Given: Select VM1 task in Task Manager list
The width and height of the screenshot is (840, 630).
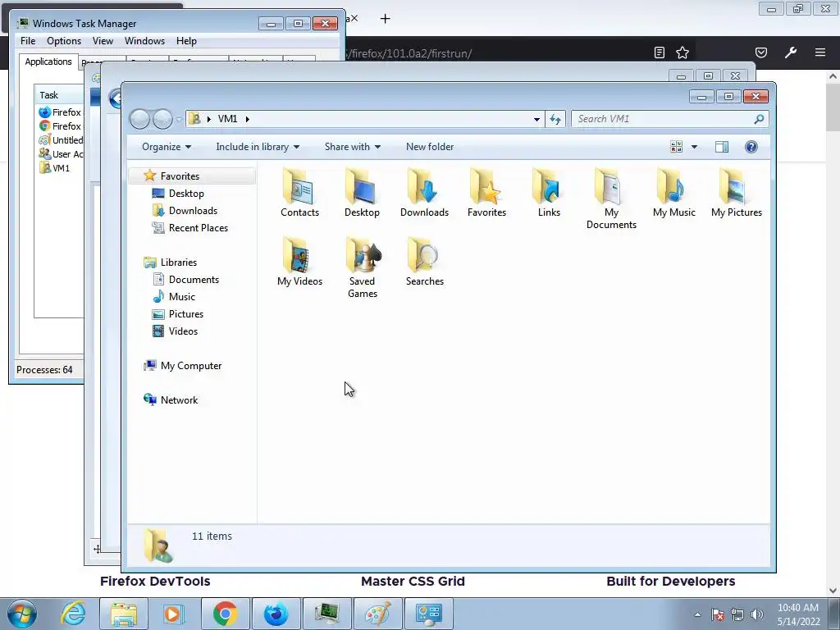Looking at the screenshot, I should coord(61,168).
